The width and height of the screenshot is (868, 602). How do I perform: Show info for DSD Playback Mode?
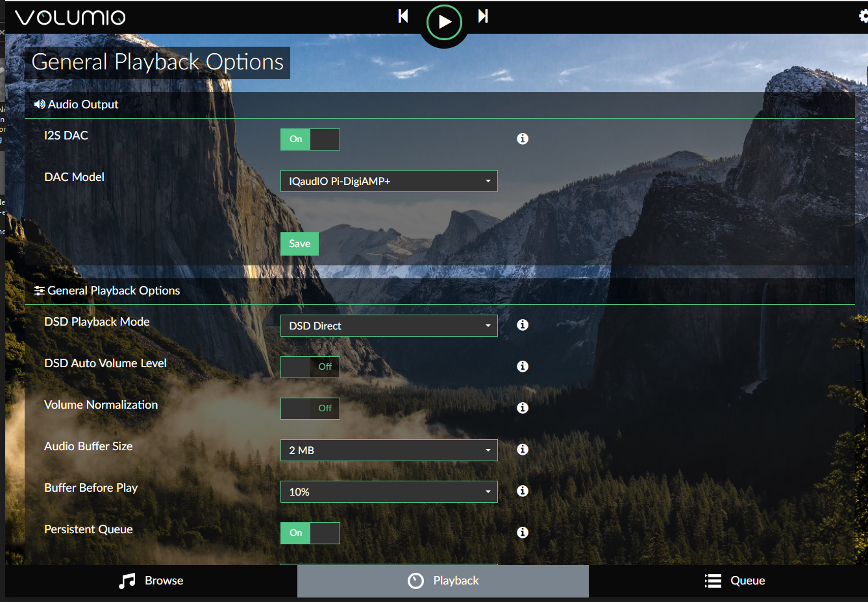pos(522,325)
